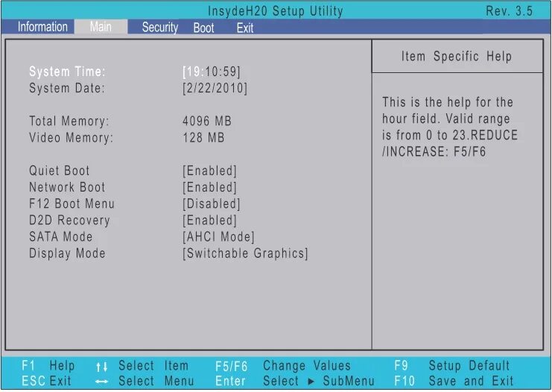Toggle the Network Boot Enabled setting
Screen dimensions: 552x392
[209, 187]
